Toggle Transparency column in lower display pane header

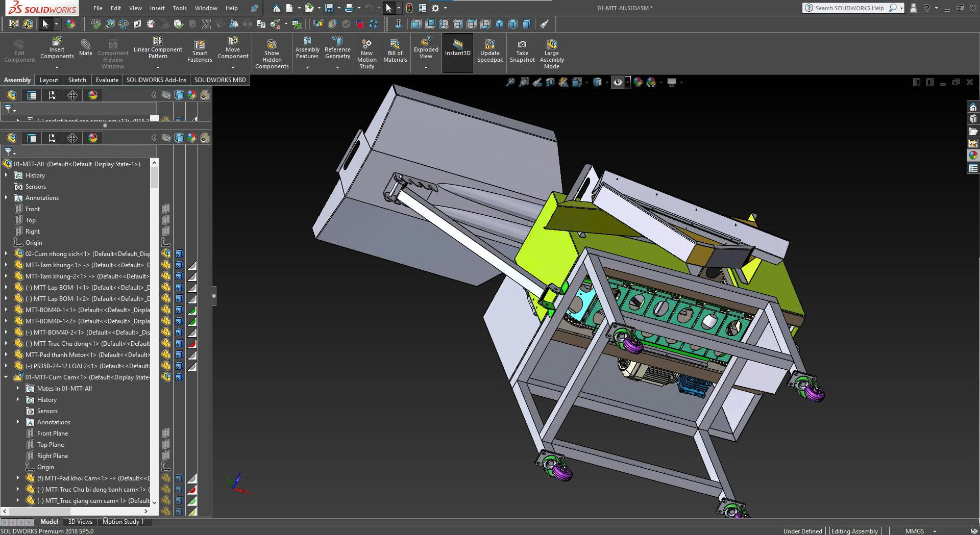pyautogui.click(x=205, y=138)
